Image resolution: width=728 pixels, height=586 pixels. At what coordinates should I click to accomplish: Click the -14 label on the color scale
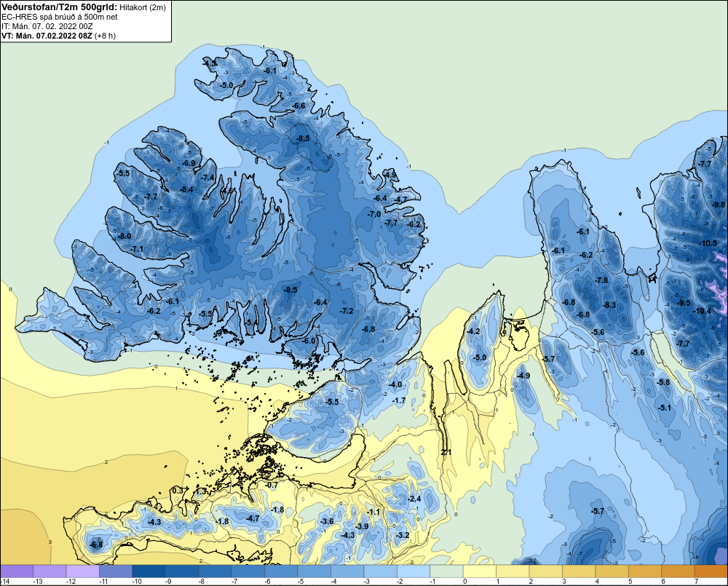click(5, 582)
